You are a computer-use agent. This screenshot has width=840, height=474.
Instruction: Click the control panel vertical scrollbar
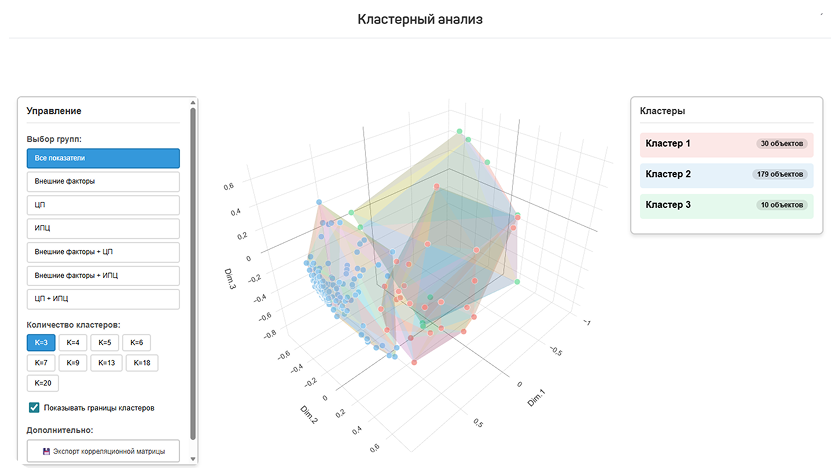click(x=193, y=273)
